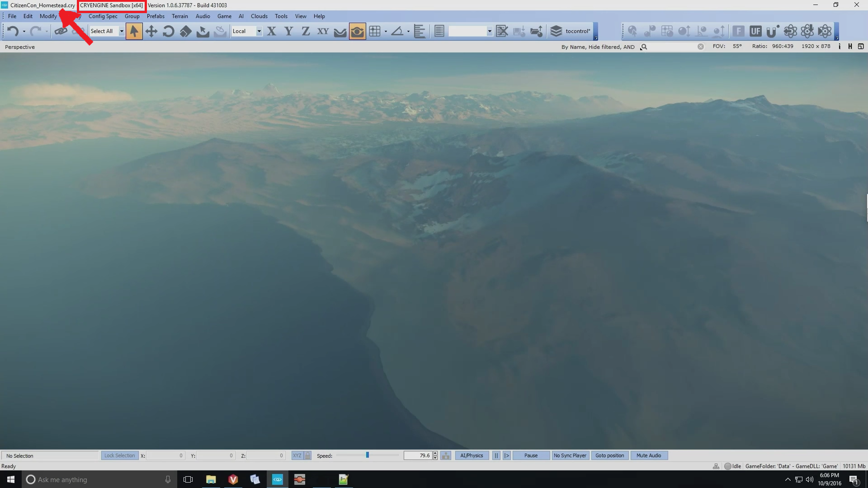Click the viewport search input field
Screen dimensions: 868x488
[672, 47]
